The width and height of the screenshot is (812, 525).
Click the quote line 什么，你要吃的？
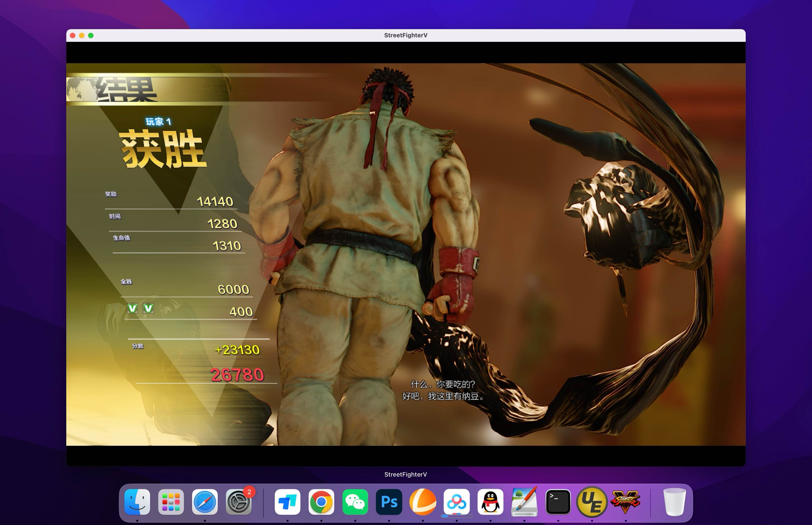coord(443,385)
